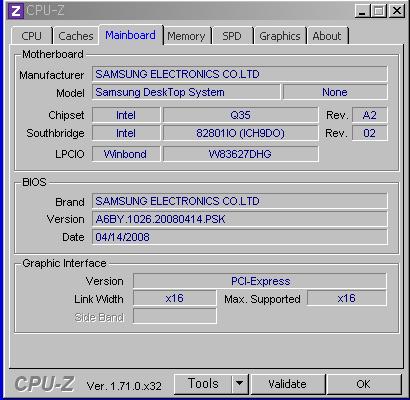The width and height of the screenshot is (410, 400).
Task: Click the Tools button
Action: (203, 384)
